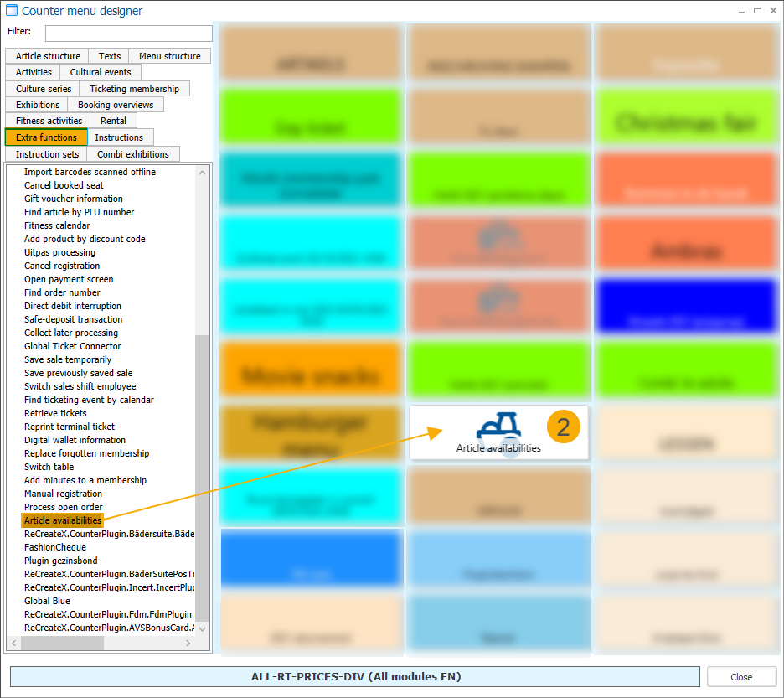Open the Instruction sets tab
784x698 pixels.
click(x=47, y=154)
